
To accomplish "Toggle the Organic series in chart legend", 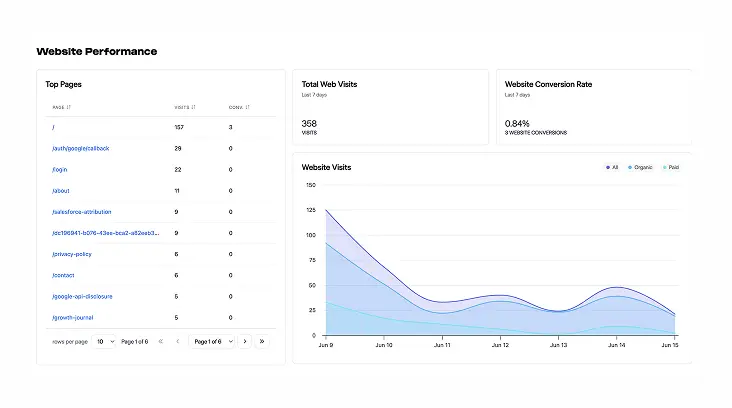I will (640, 167).
